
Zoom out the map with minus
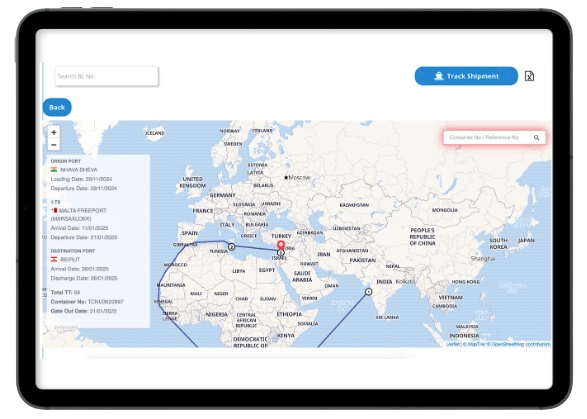pos(54,145)
